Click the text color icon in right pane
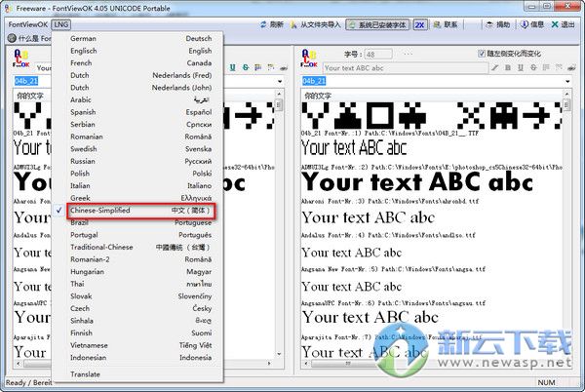 click(546, 68)
